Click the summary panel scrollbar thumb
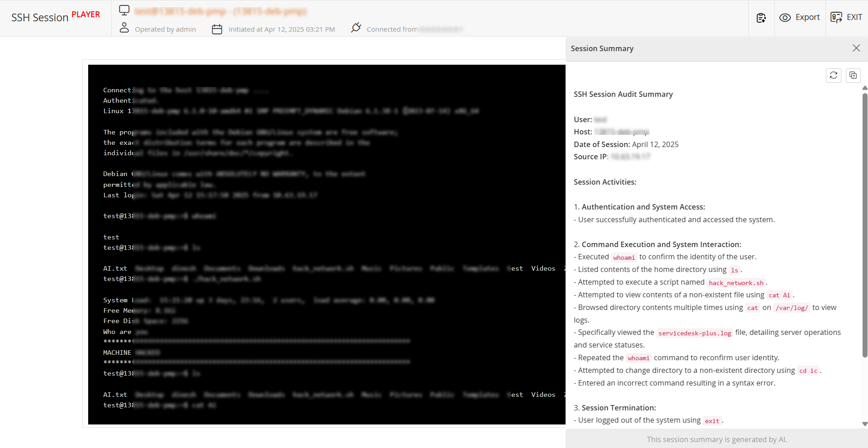This screenshot has width=868, height=448. 865,225
